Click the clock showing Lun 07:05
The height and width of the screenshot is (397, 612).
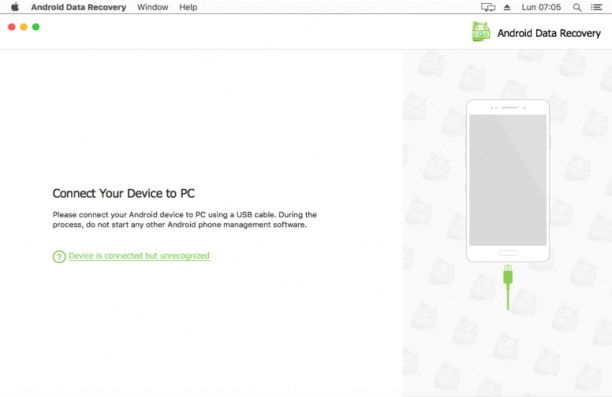point(541,7)
